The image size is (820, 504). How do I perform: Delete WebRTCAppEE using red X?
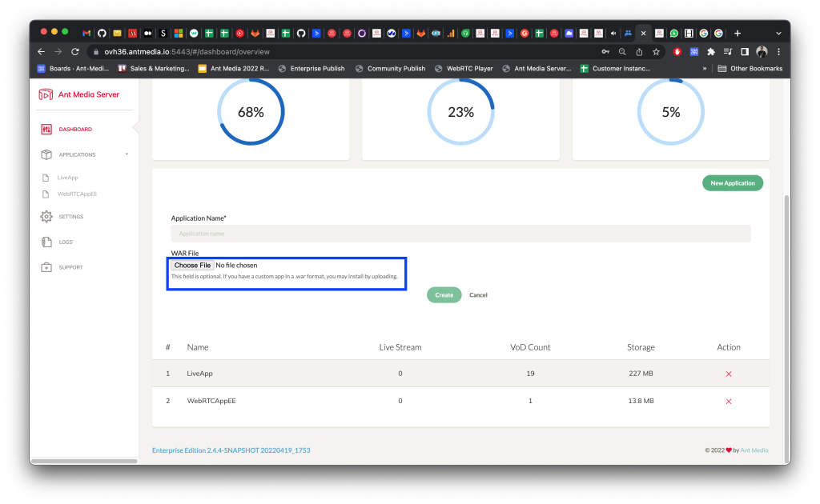(729, 401)
